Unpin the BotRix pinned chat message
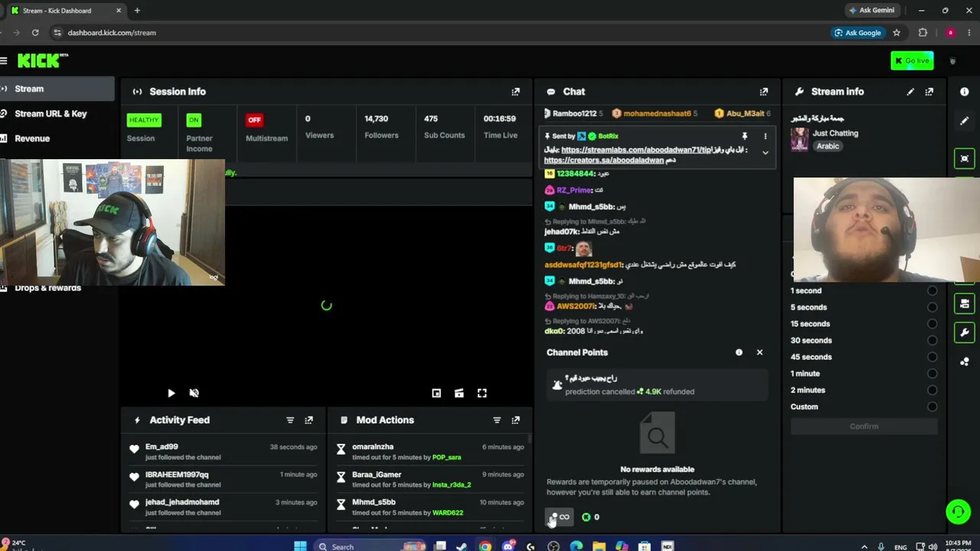Image resolution: width=980 pixels, height=551 pixels. (x=744, y=136)
